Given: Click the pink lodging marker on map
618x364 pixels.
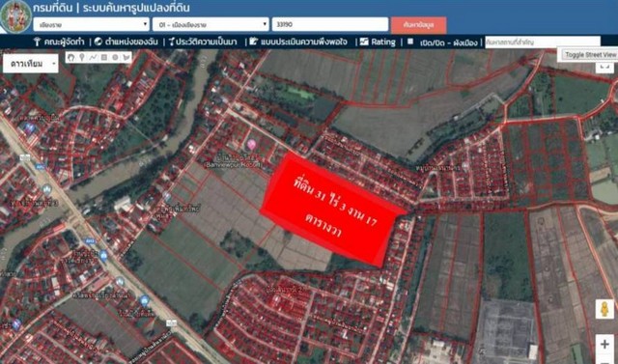Looking at the screenshot, I should [251, 145].
